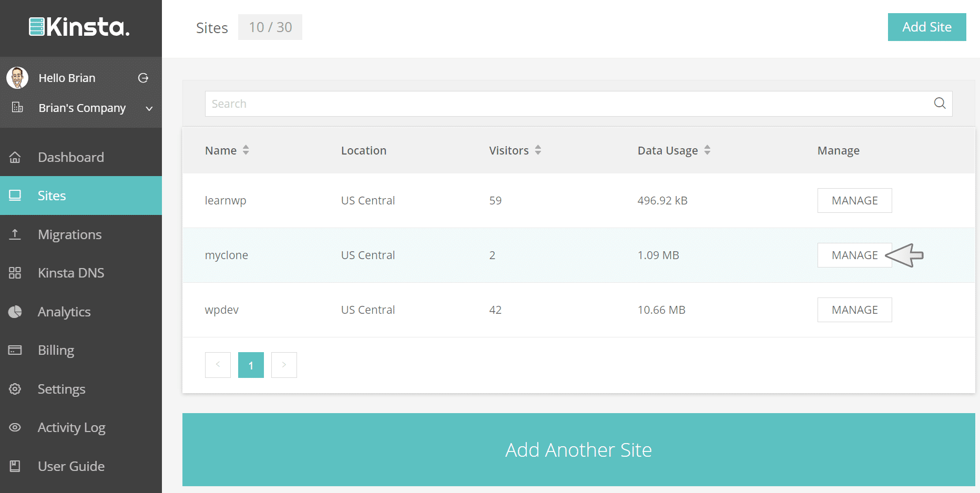Image resolution: width=980 pixels, height=493 pixels.
Task: Click the Activity Log eye icon
Action: point(15,427)
